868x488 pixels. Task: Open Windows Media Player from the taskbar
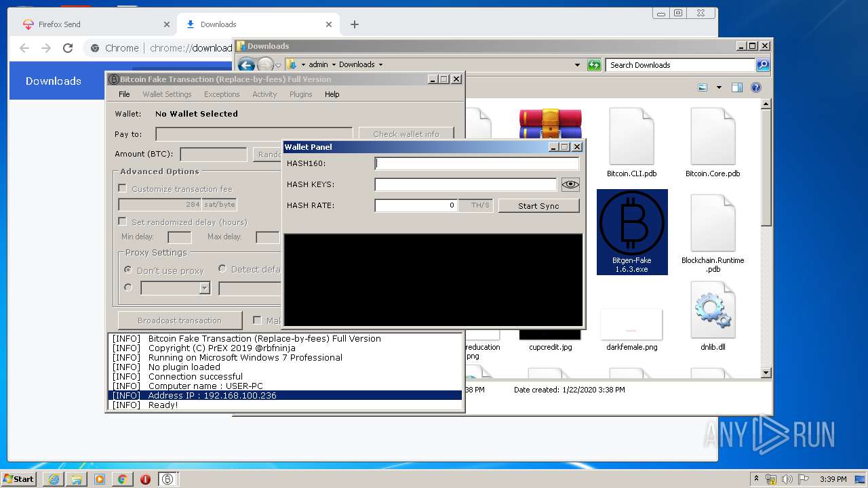point(100,479)
